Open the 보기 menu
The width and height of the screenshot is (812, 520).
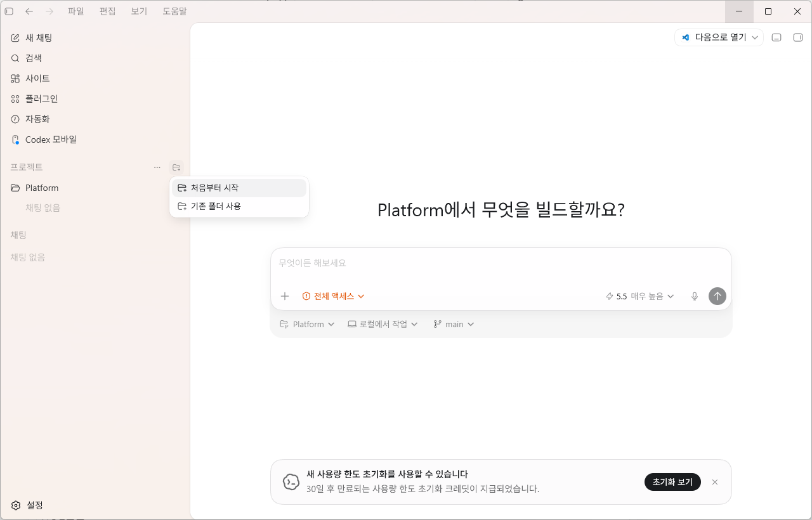[139, 11]
